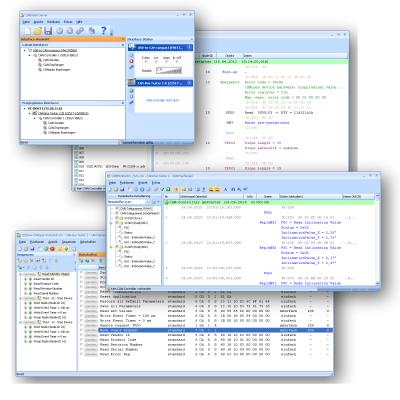400x400 pixels.
Task: Open the Extras menu in top window
Action: (68, 22)
